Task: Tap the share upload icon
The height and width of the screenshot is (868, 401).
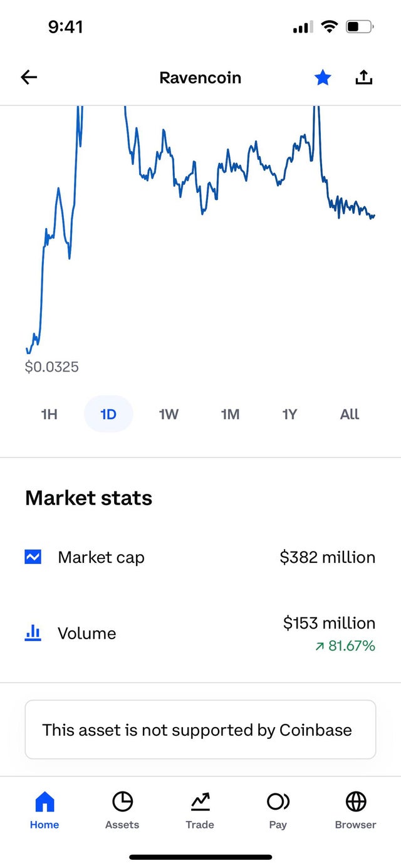Action: (363, 78)
